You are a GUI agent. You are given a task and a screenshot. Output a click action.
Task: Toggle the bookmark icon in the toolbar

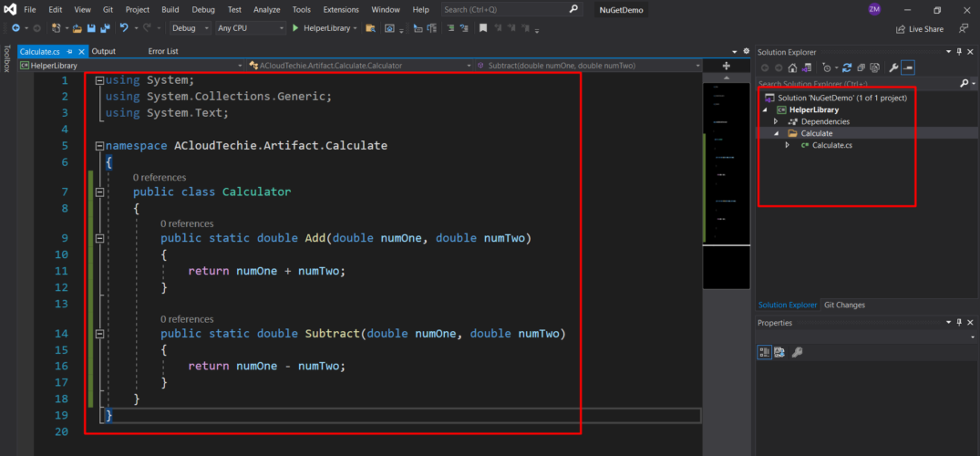click(x=483, y=28)
